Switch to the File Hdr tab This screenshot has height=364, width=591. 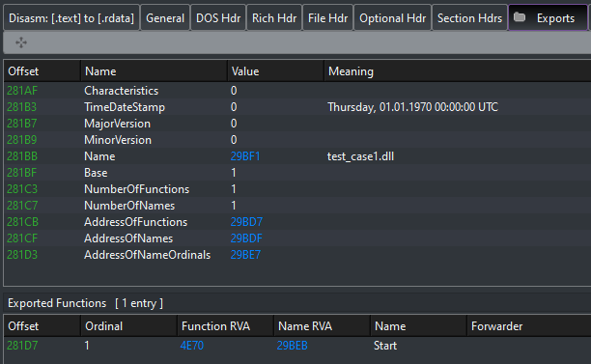click(x=328, y=18)
